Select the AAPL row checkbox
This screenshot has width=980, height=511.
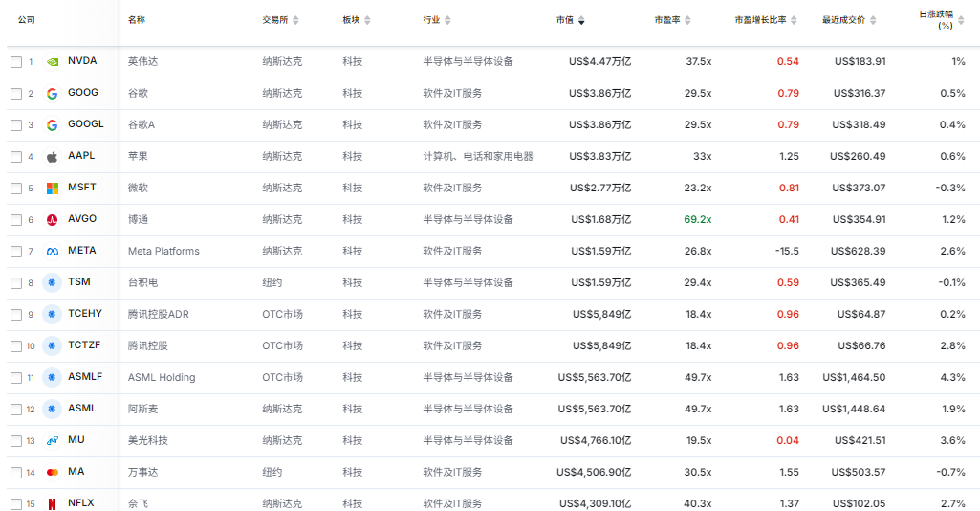coord(16,157)
